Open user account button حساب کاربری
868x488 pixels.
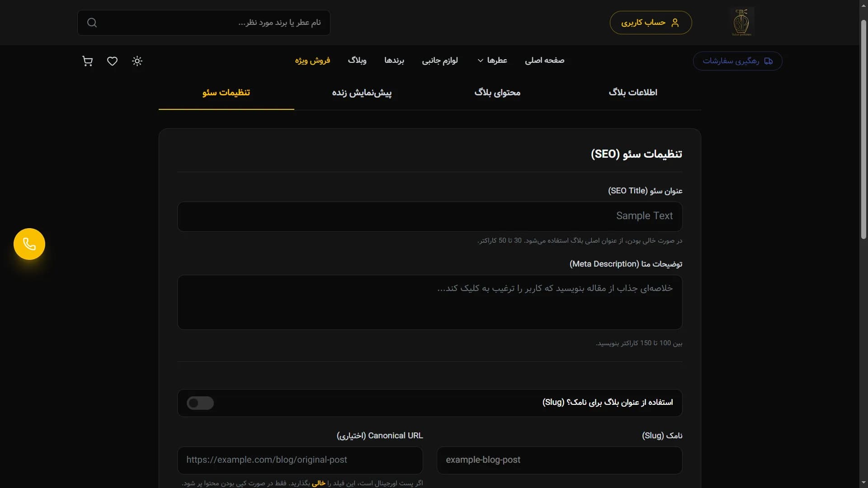point(651,23)
